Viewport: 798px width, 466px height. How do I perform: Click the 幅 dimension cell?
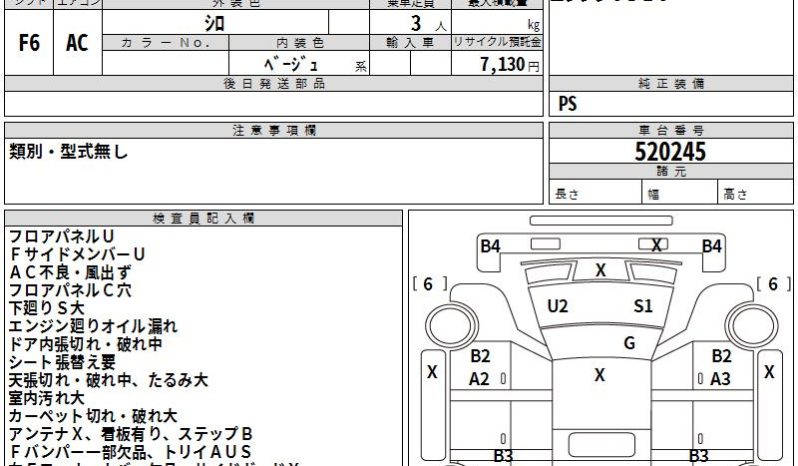[x=679, y=192]
